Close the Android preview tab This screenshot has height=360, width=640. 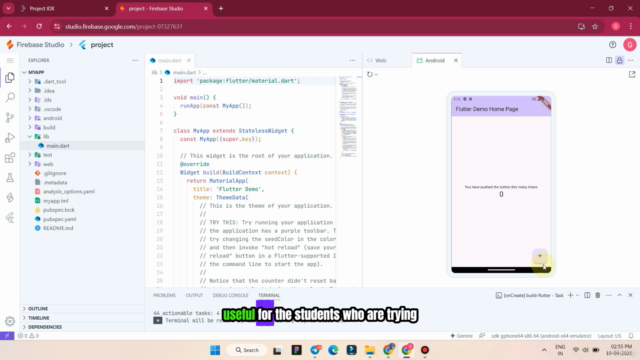pyautogui.click(x=456, y=60)
